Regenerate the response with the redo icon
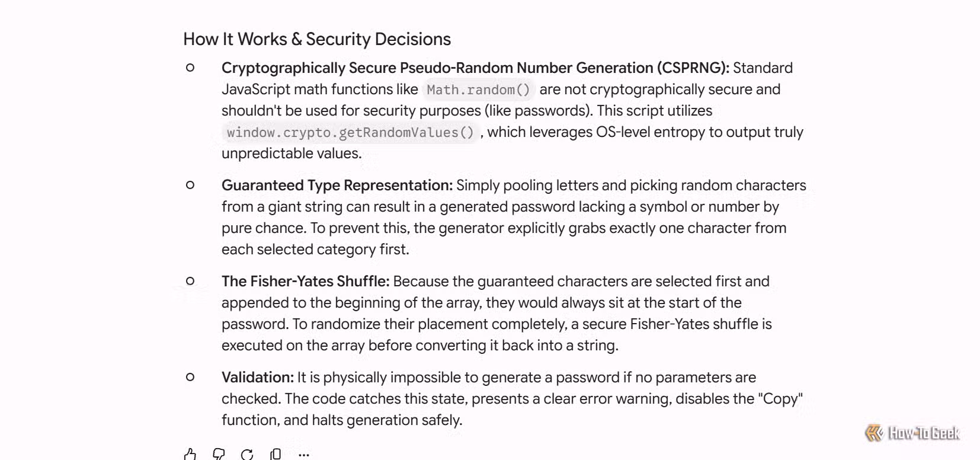Viewport: 980px width, 460px height. tap(247, 454)
